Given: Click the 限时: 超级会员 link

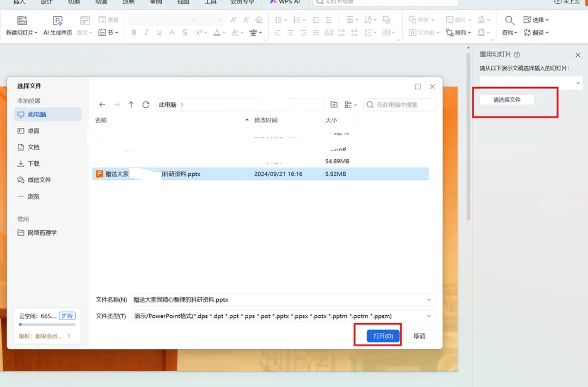Looking at the screenshot, I should tap(45, 336).
